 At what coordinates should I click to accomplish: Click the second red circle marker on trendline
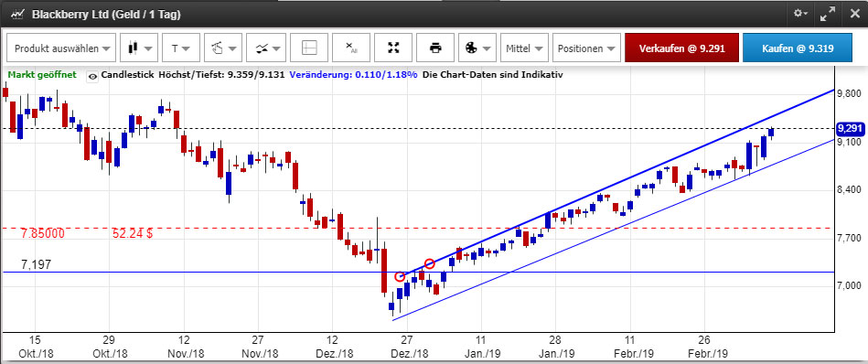429,263
